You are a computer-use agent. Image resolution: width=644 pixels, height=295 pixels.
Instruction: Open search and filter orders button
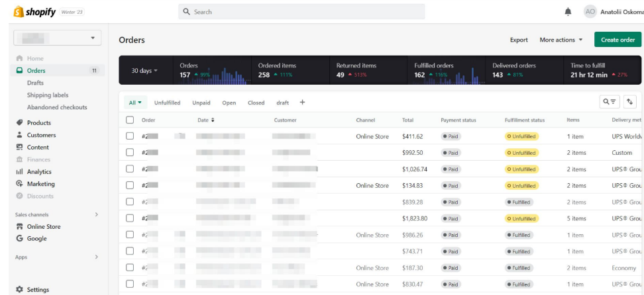tap(610, 102)
